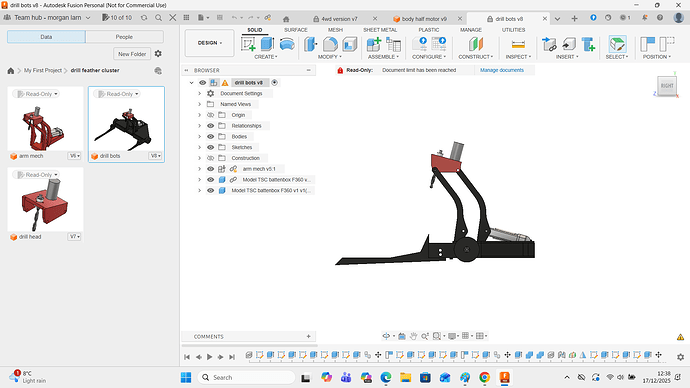The height and width of the screenshot is (388, 690).
Task: Activate radio button beside drill bots v8
Action: [275, 83]
